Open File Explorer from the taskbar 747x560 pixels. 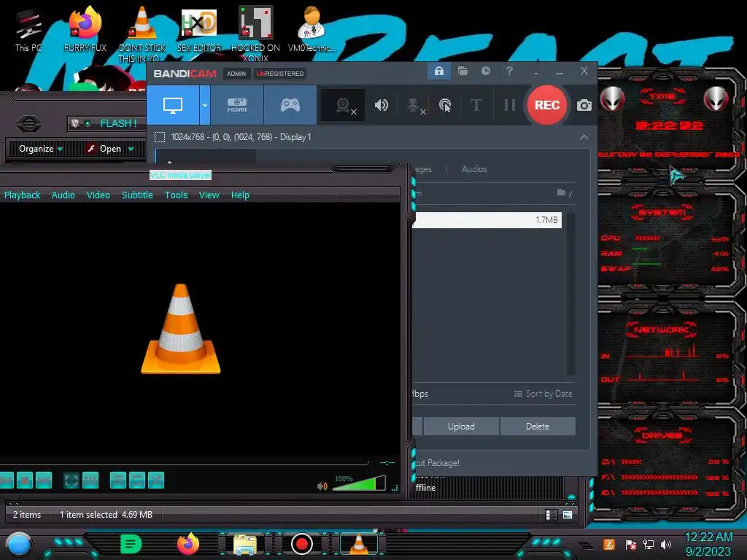click(x=245, y=545)
